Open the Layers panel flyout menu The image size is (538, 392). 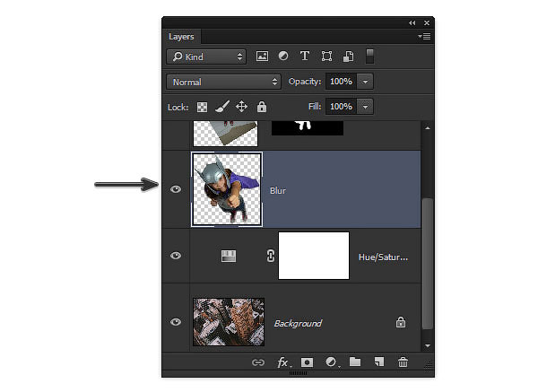pos(424,37)
